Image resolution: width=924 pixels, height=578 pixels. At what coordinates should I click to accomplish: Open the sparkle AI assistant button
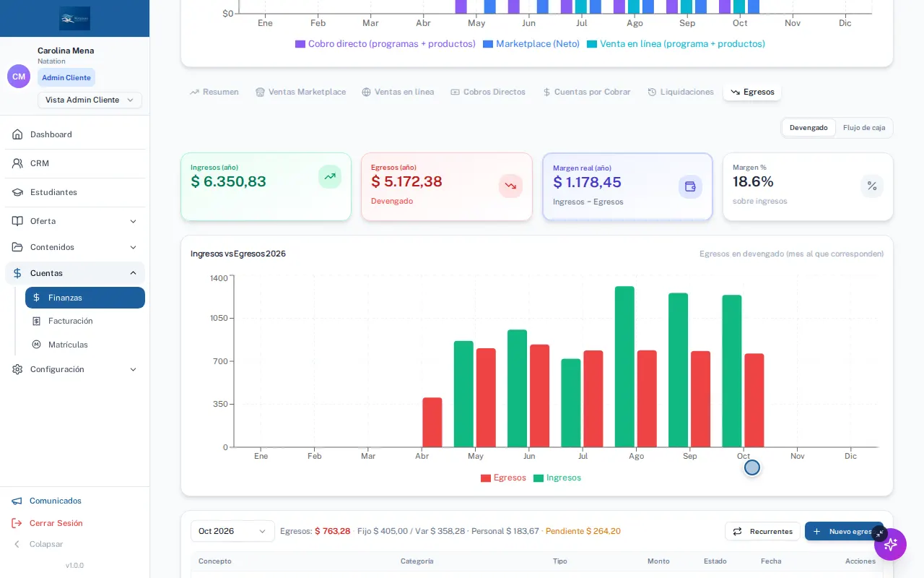[890, 544]
